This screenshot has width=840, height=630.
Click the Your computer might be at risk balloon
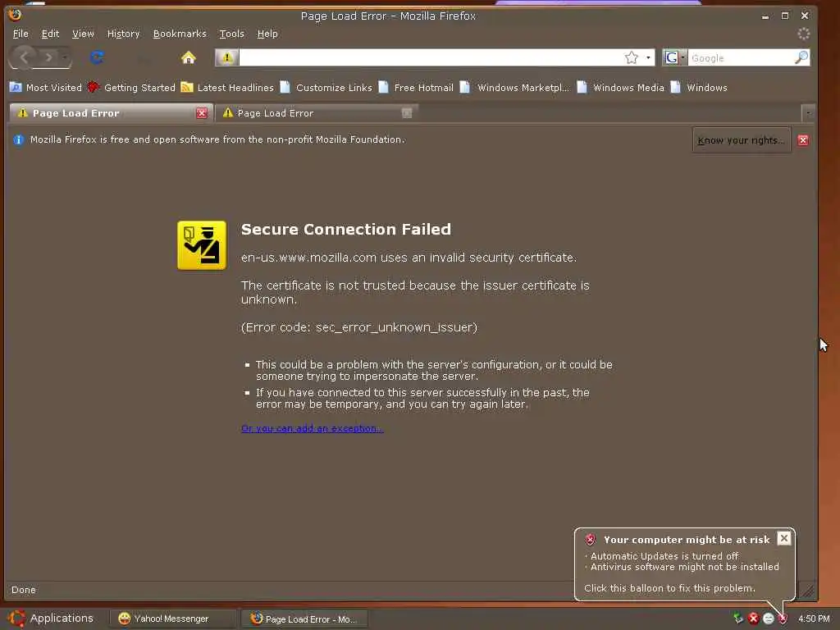coord(685,564)
